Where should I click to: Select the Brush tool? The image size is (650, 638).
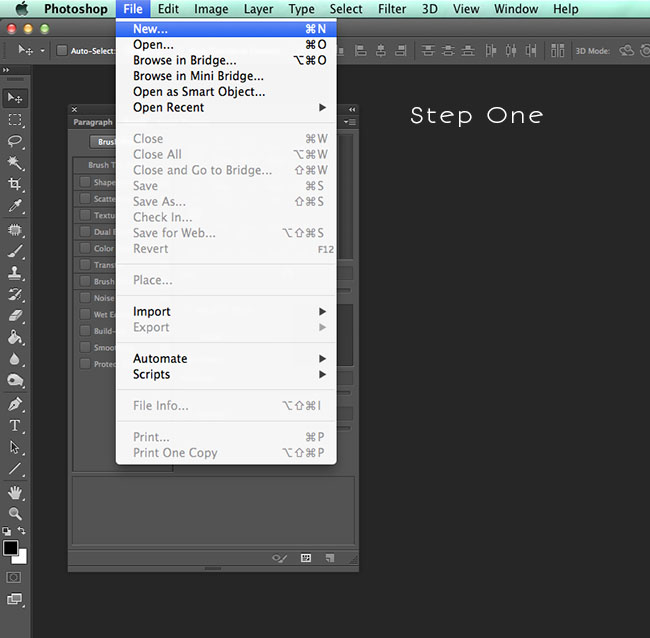pyautogui.click(x=15, y=251)
